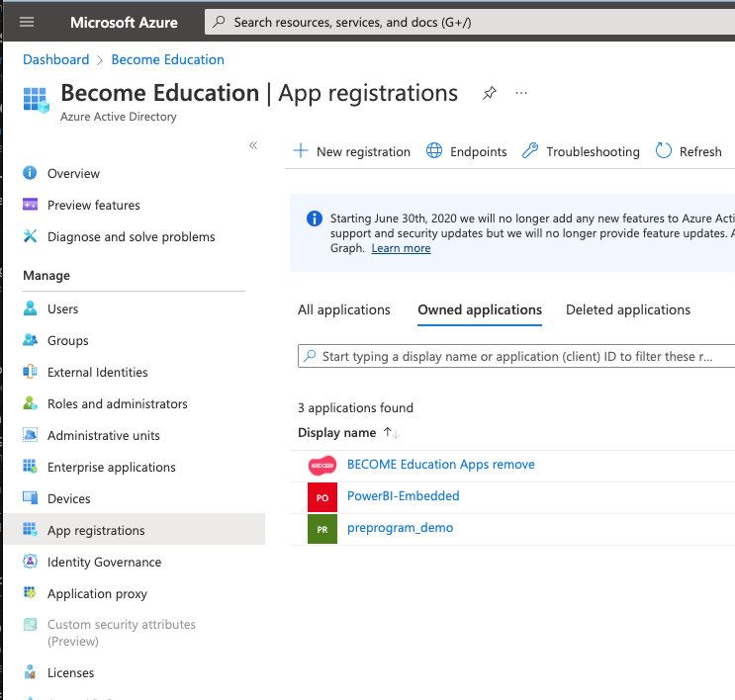Open Troubleshooting from toolbar
This screenshot has width=735, height=700.
click(593, 152)
